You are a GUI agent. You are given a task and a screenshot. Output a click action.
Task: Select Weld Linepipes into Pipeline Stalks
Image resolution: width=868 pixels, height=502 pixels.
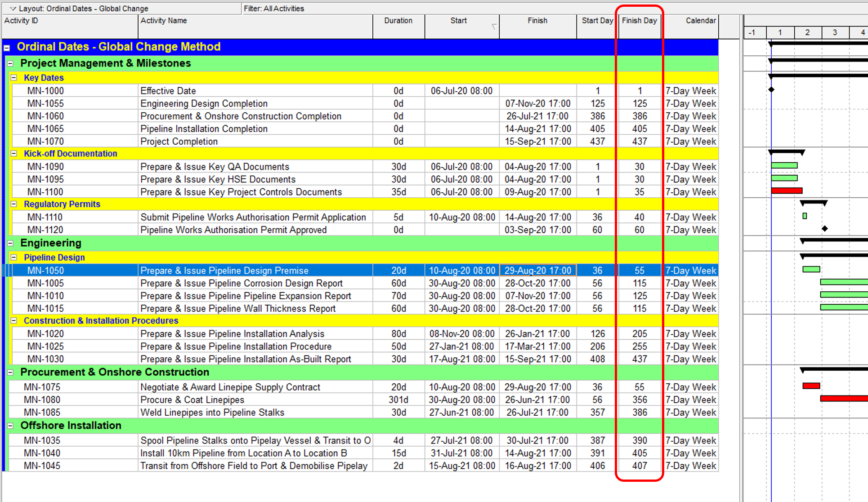(x=212, y=412)
